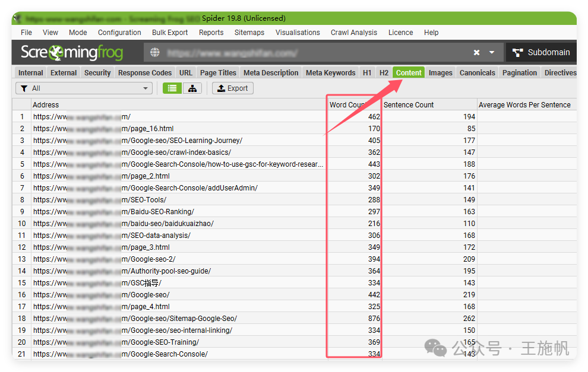Switch to the Response Codes tab

pos(145,72)
